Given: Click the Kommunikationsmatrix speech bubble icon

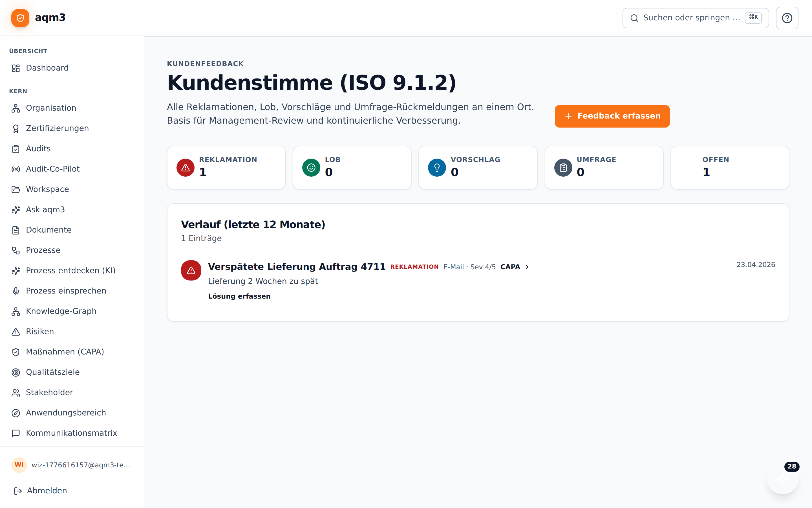Looking at the screenshot, I should point(16,433).
